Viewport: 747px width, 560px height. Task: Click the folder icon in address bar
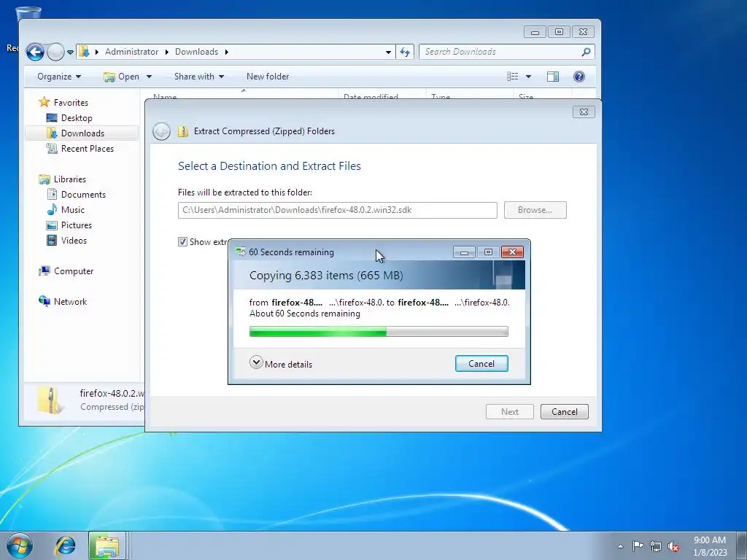84,52
